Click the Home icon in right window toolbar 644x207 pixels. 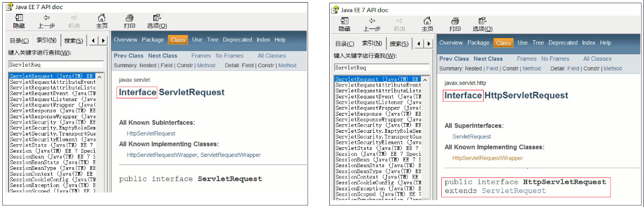pyautogui.click(x=427, y=20)
